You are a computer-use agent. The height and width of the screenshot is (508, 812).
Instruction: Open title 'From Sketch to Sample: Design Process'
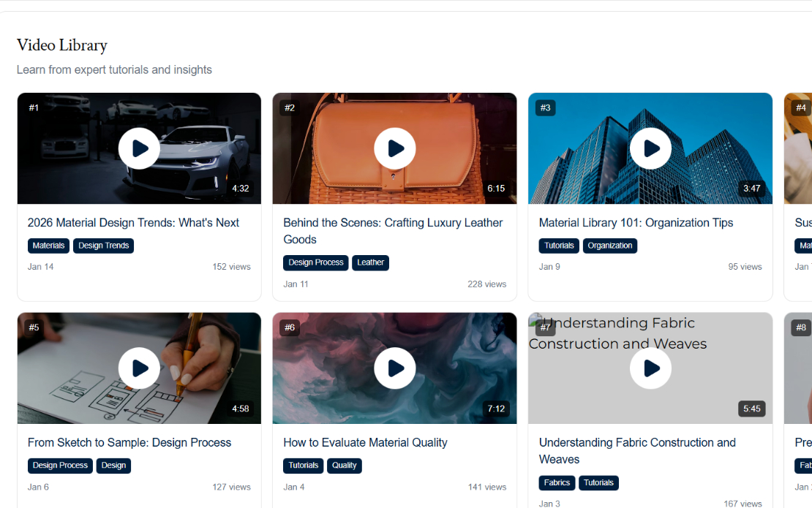tap(129, 443)
